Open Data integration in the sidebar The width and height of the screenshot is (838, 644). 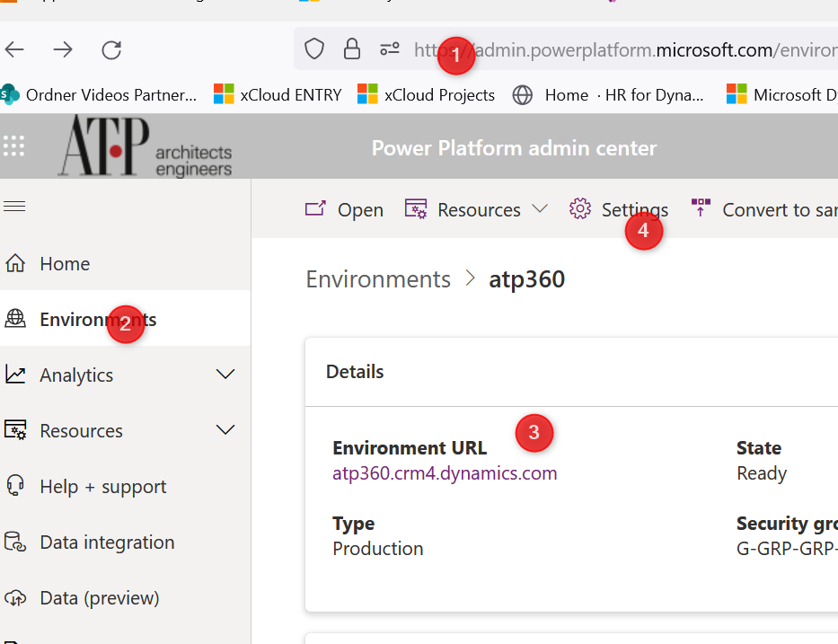click(125, 542)
